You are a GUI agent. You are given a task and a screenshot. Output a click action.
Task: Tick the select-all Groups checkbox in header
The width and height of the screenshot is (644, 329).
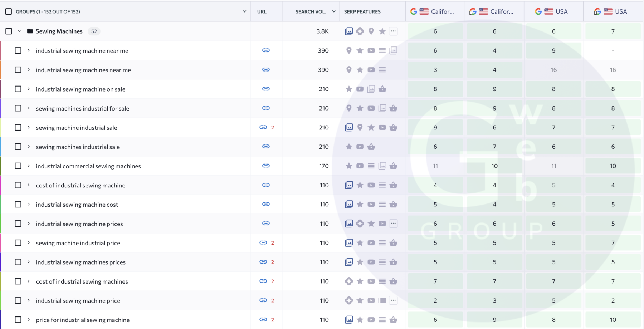tap(9, 11)
